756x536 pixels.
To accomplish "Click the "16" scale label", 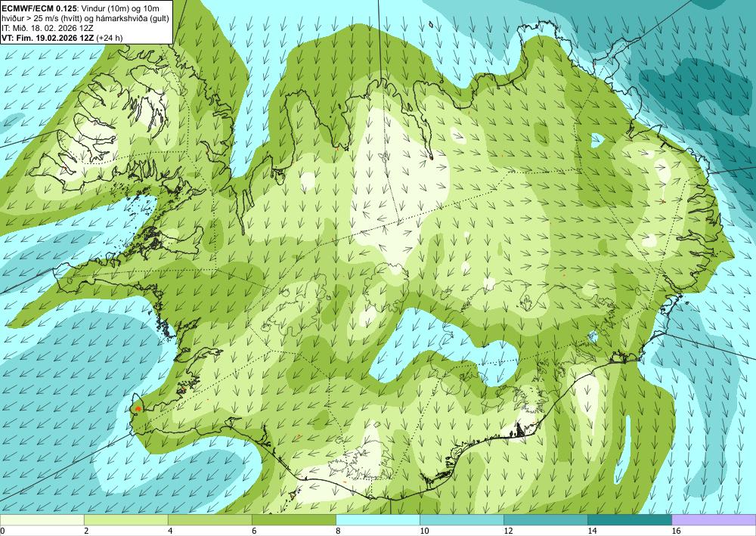I will point(675,531).
